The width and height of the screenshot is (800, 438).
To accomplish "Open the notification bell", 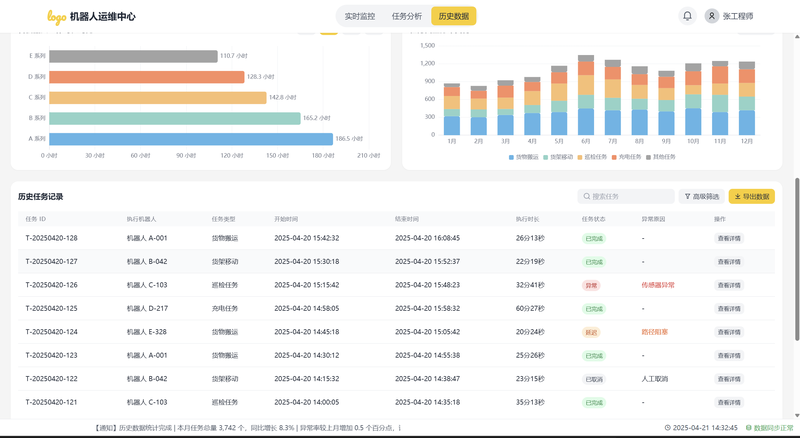I will [687, 16].
